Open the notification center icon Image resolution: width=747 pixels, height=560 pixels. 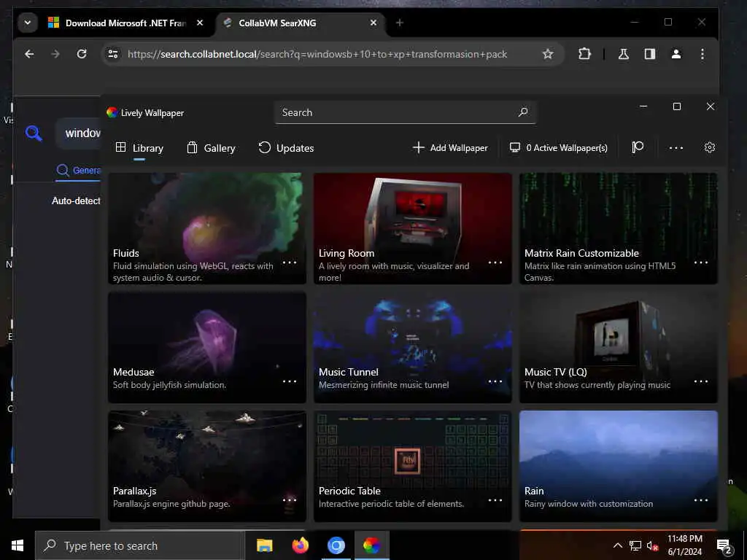pyautogui.click(x=724, y=547)
